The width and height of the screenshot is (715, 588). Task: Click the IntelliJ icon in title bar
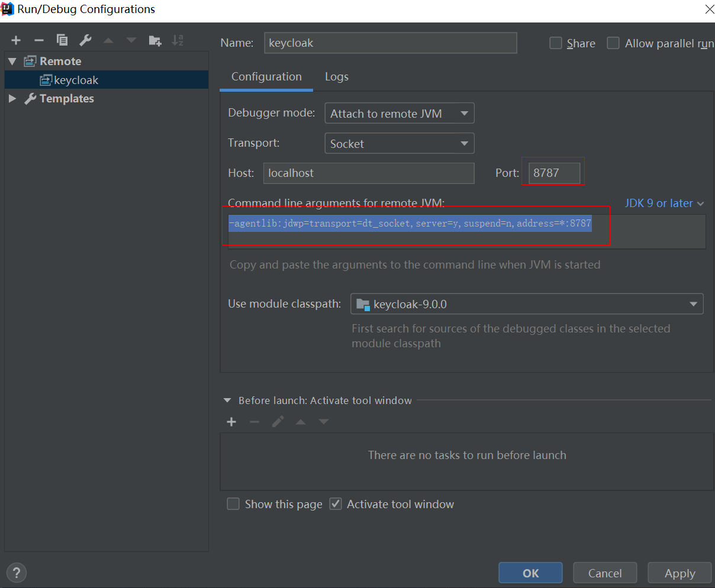[8, 9]
